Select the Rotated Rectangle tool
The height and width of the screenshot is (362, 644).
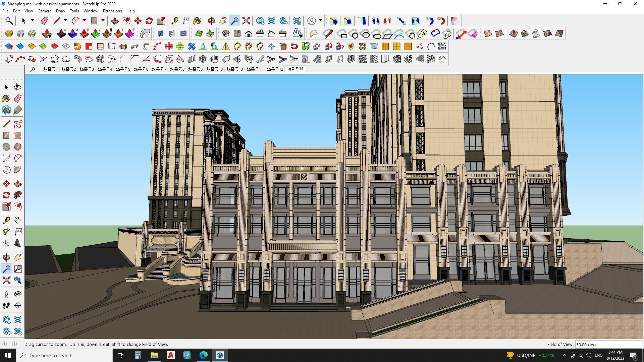click(x=17, y=135)
